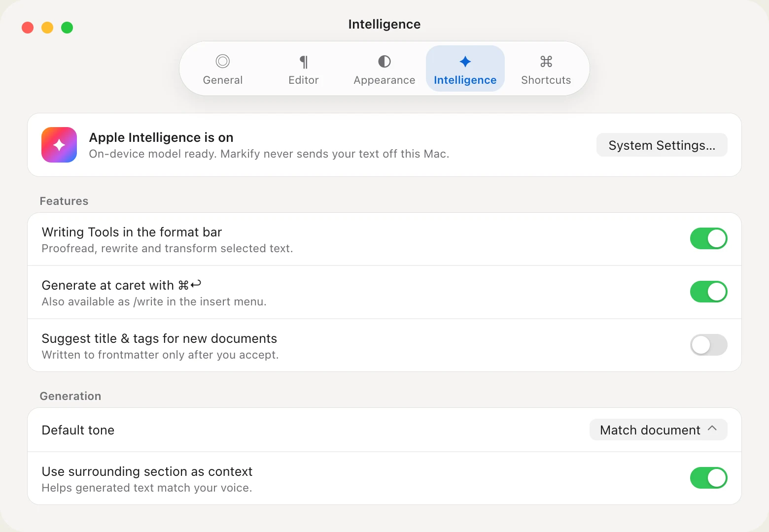Open the Editor tab label

click(304, 80)
